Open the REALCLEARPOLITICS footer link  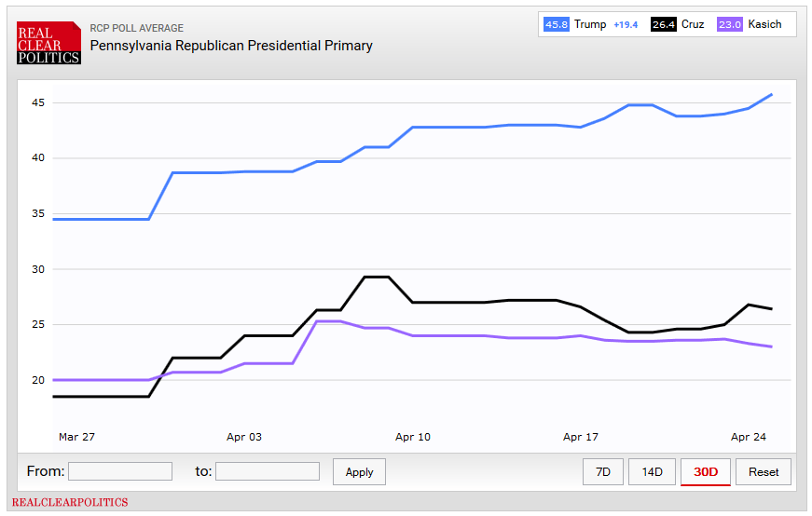coord(70,502)
